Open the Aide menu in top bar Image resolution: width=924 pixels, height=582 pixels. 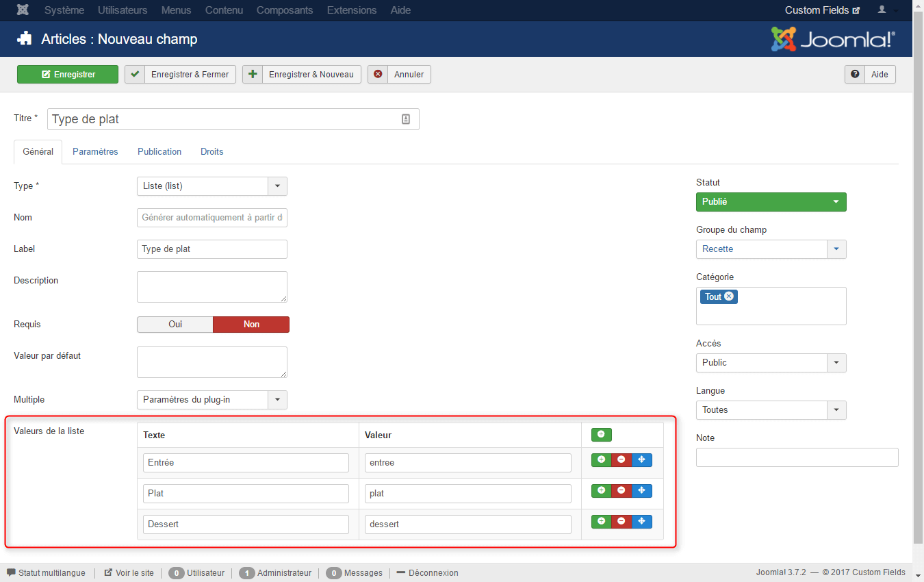[401, 10]
